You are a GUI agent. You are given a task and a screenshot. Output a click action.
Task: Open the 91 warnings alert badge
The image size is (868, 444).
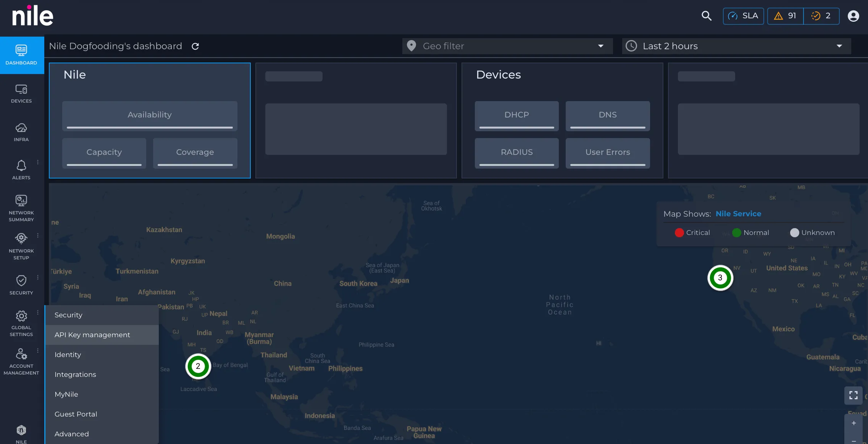[x=785, y=16]
